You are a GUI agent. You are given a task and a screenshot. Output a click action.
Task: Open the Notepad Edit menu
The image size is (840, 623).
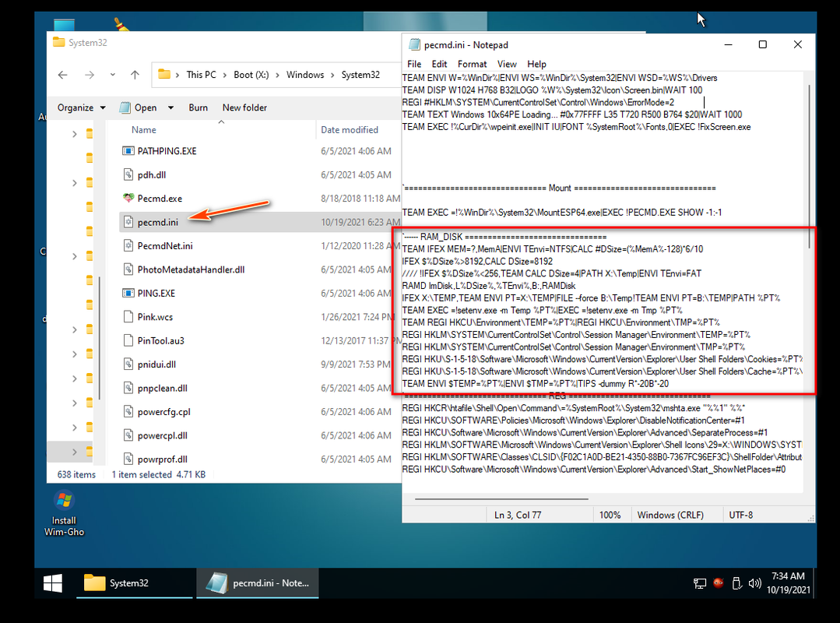pos(439,64)
